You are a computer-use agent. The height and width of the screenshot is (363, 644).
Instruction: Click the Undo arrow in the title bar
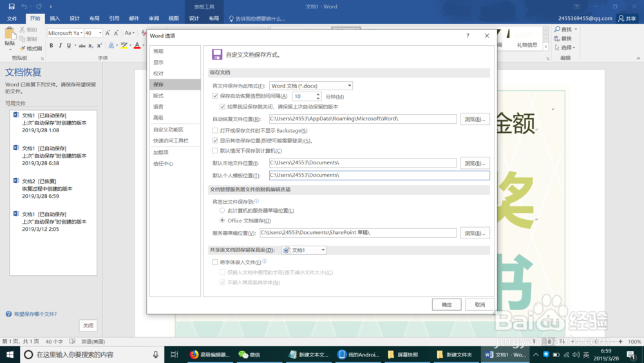[24, 6]
